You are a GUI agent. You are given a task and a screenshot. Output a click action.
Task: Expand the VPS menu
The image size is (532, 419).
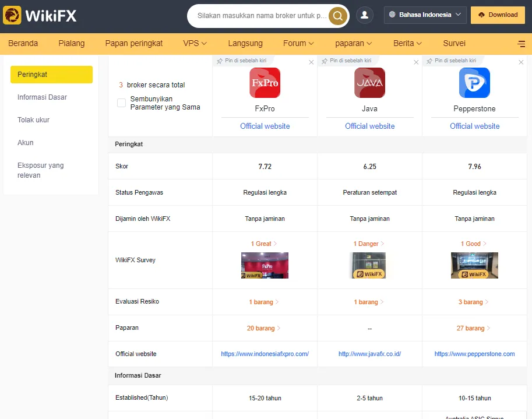195,44
